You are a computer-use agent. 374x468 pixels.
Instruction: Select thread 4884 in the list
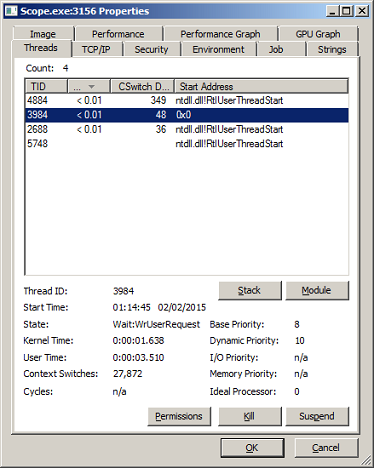(187, 100)
